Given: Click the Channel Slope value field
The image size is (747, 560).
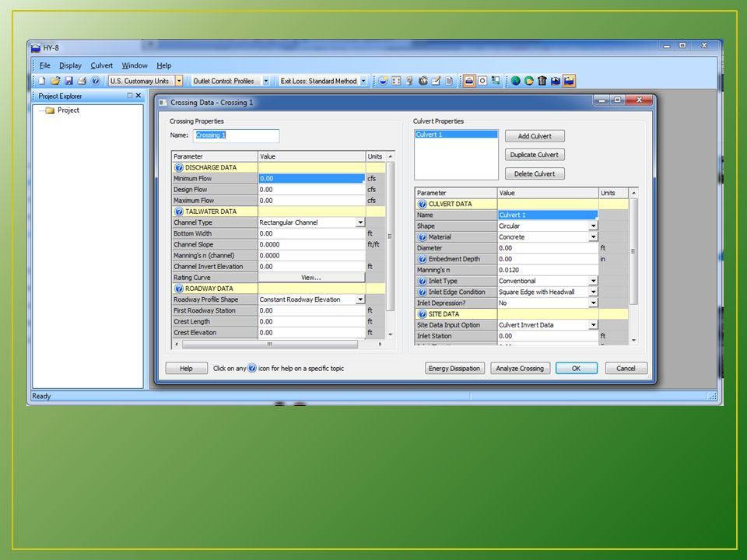Looking at the screenshot, I should click(x=311, y=245).
